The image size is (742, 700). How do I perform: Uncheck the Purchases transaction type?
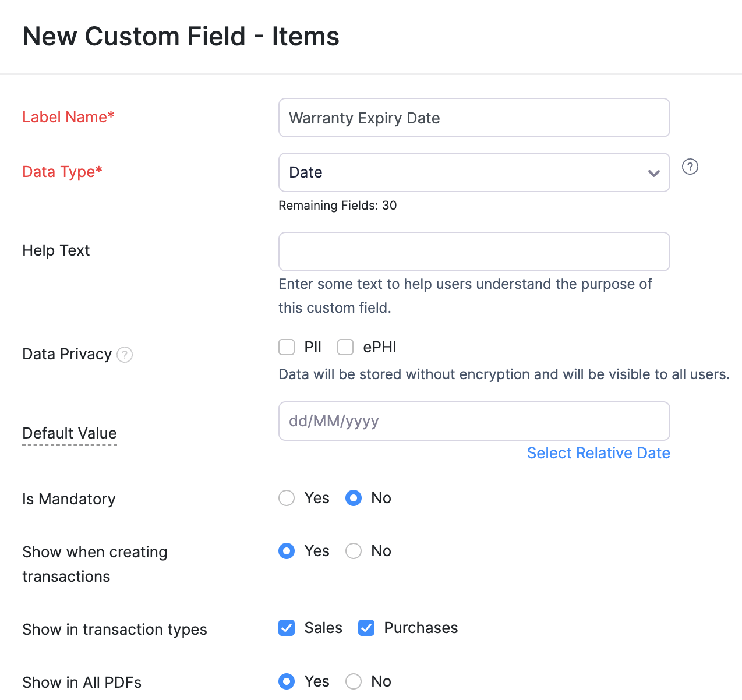tap(366, 628)
